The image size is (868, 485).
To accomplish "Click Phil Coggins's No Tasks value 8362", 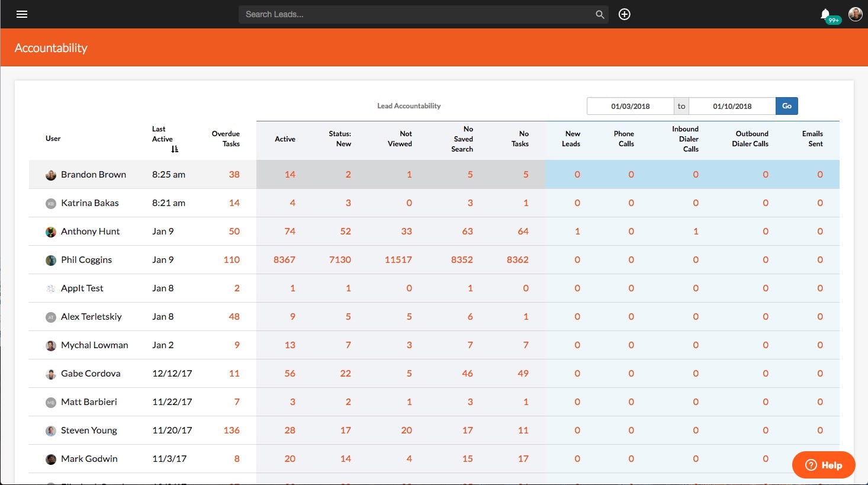I will coord(517,260).
